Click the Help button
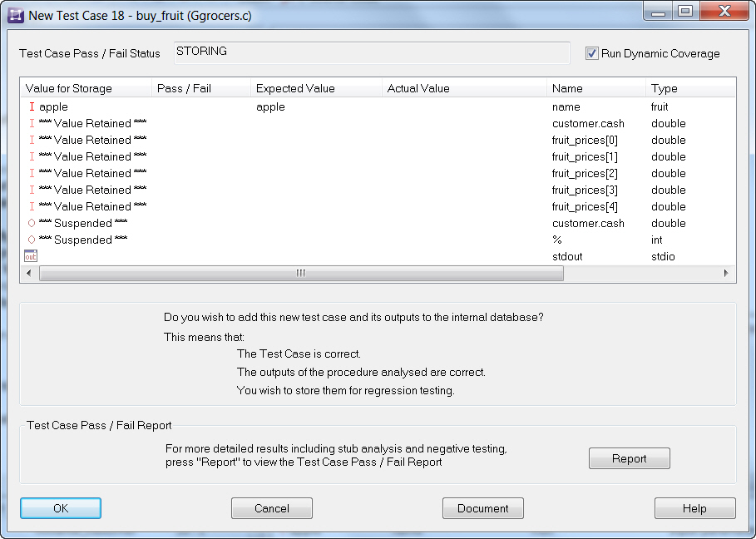 point(694,508)
